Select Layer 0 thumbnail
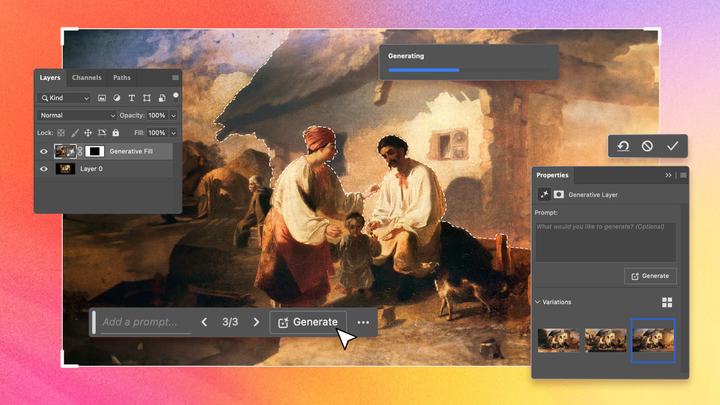Image resolution: width=720 pixels, height=405 pixels. (65, 169)
